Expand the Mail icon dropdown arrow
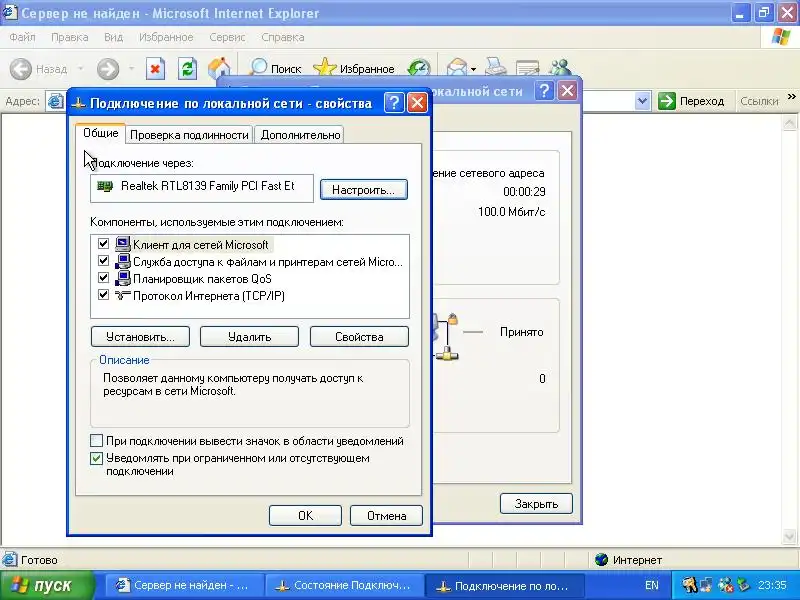Viewport: 800px width, 600px height. 473,69
